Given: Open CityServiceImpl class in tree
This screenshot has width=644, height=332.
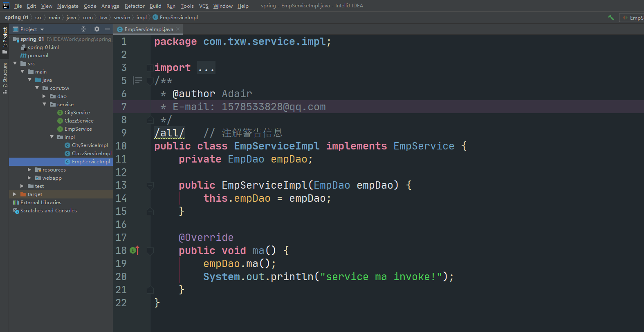Looking at the screenshot, I should (x=86, y=145).
